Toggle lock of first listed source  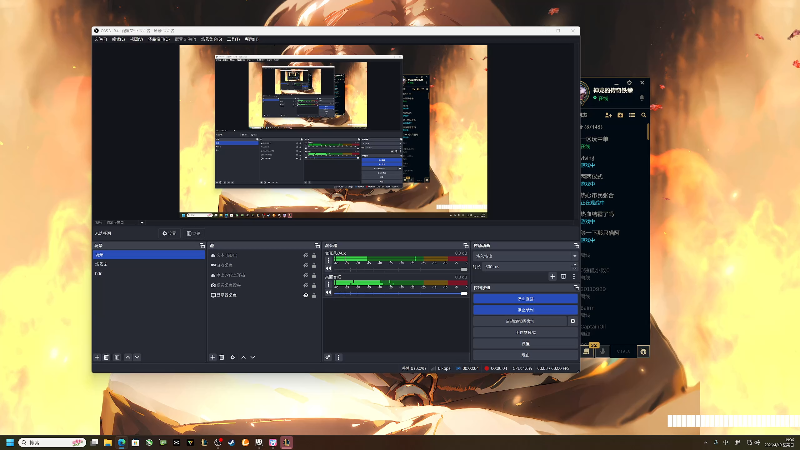314,256
